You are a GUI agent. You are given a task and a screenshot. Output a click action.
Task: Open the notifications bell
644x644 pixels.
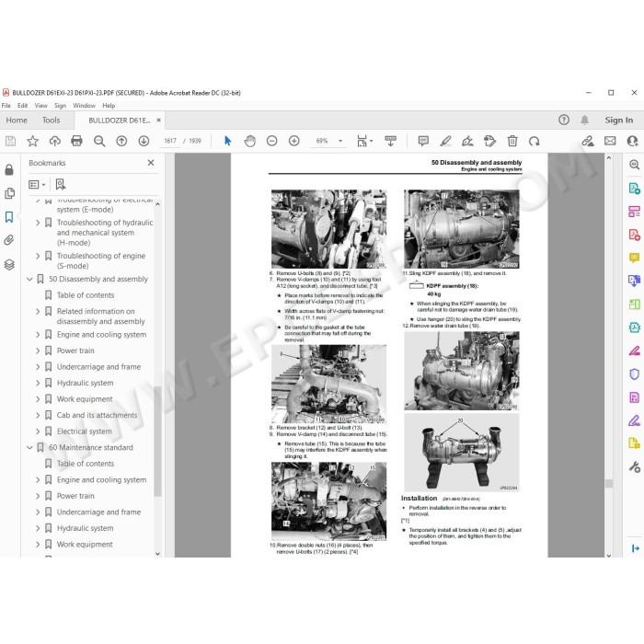click(x=584, y=120)
